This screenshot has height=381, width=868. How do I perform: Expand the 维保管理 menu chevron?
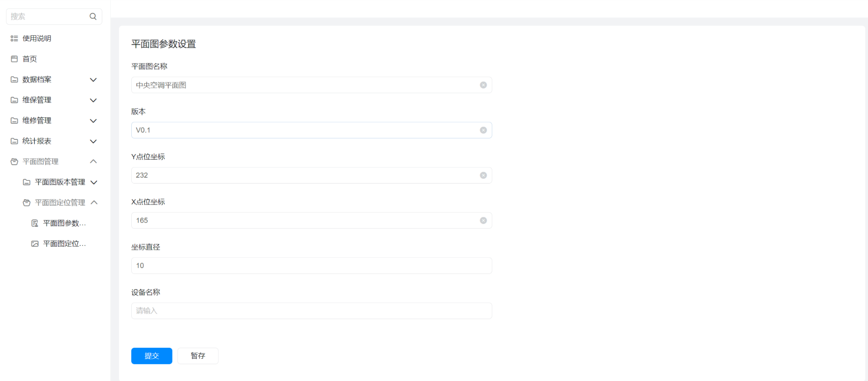coord(93,100)
